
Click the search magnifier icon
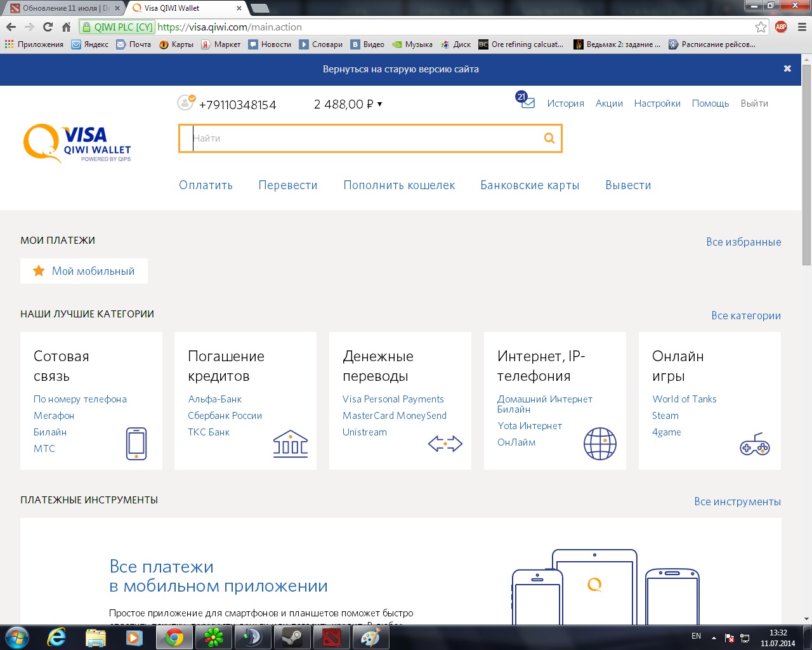(549, 138)
